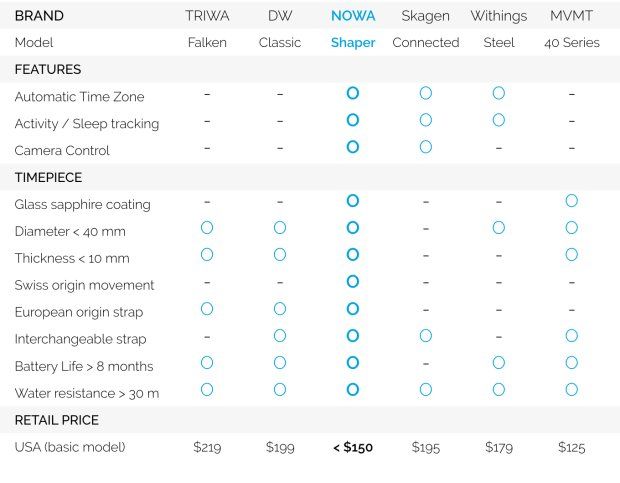This screenshot has height=483, width=620.
Task: Click the Shaper model name
Action: (x=352, y=43)
